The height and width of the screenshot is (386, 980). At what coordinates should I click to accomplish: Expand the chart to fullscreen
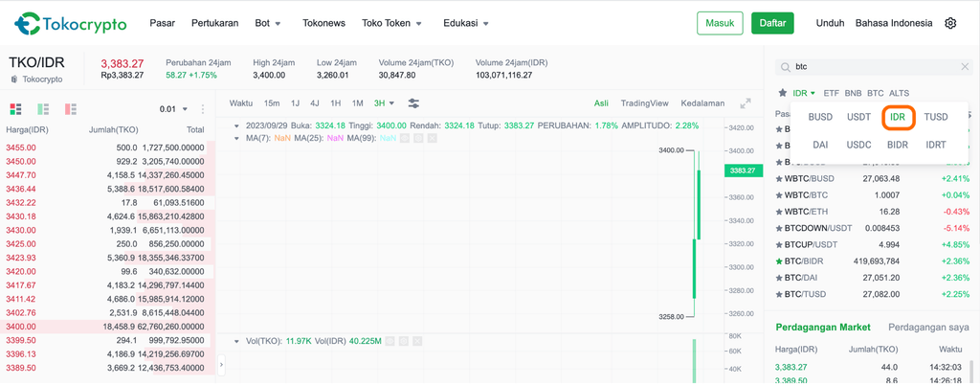(746, 103)
